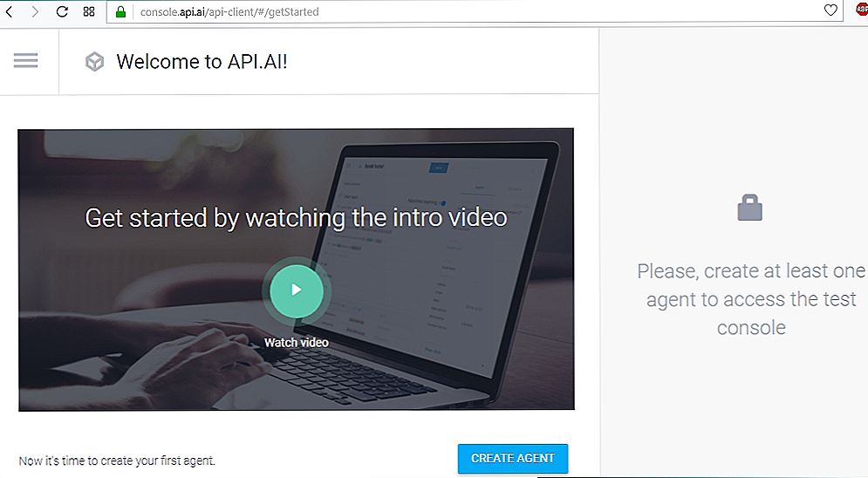
Task: Click the lock icon in test console
Action: [x=750, y=208]
